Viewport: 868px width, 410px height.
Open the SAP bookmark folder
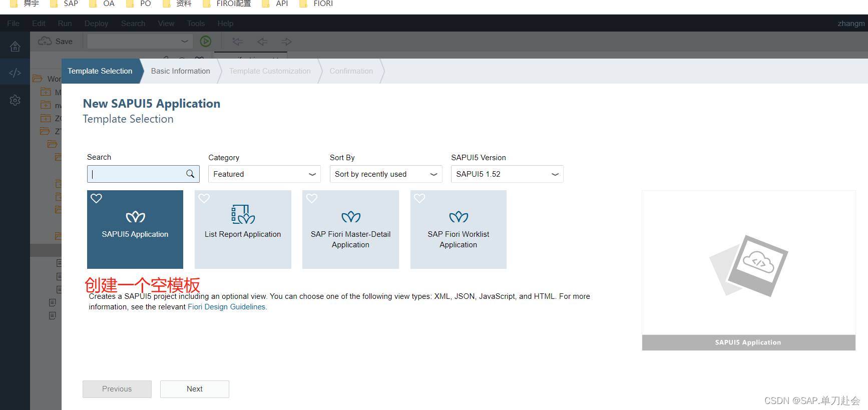point(64,4)
